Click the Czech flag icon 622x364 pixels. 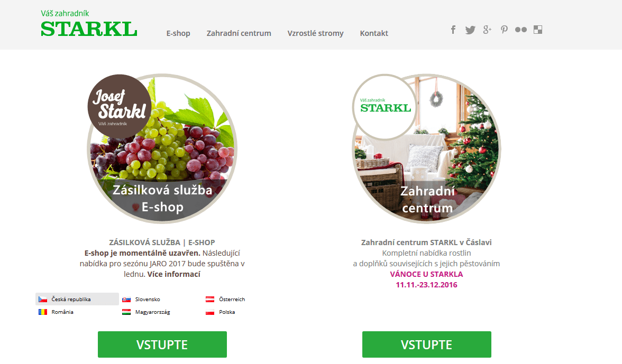coord(43,300)
